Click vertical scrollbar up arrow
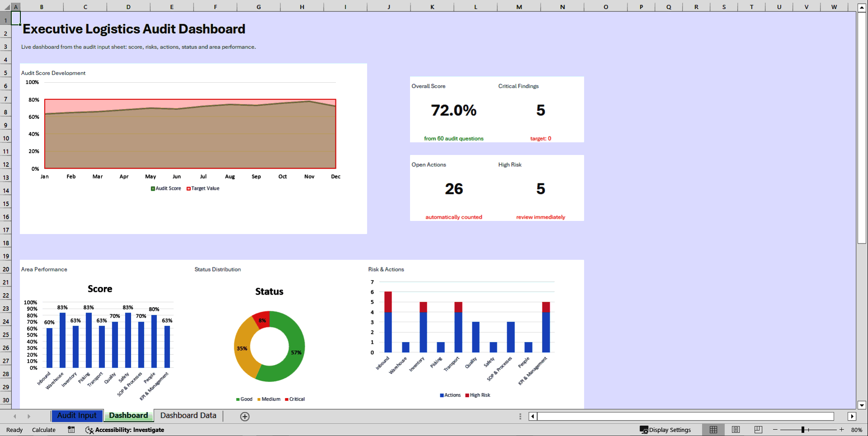The image size is (868, 436). (x=862, y=8)
